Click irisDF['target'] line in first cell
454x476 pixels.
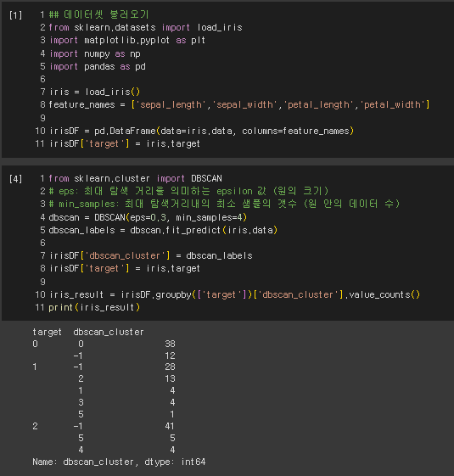(125, 143)
